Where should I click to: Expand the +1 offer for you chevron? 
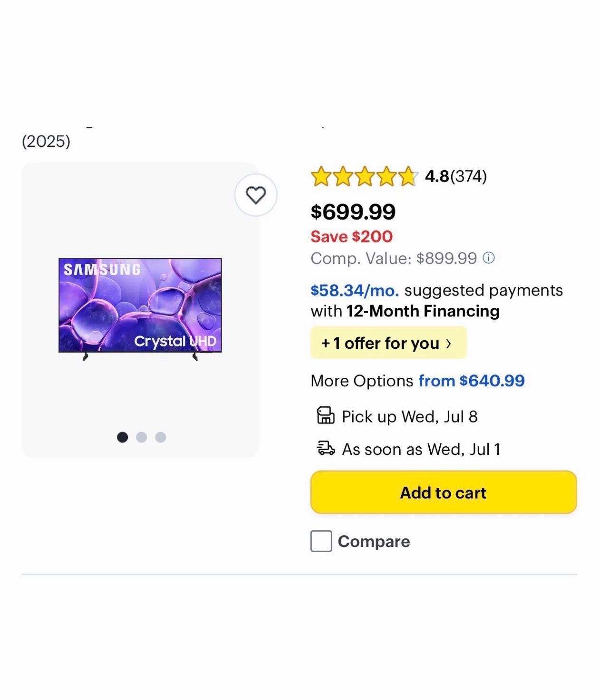tap(448, 343)
